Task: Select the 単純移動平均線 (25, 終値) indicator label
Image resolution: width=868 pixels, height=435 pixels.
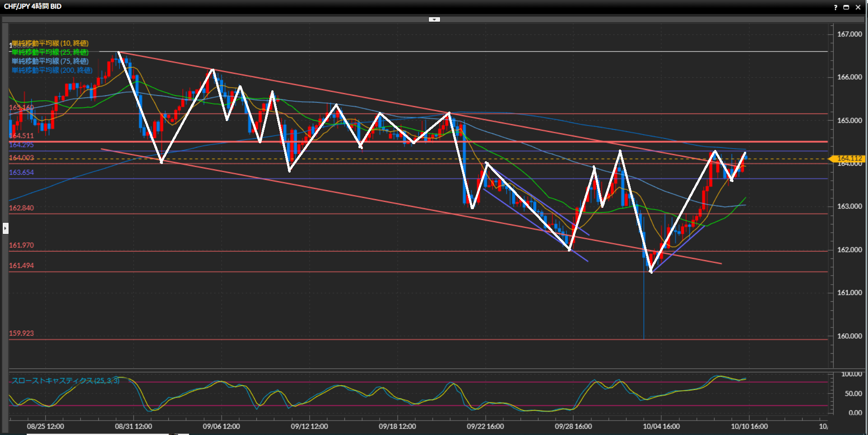Action: 50,52
